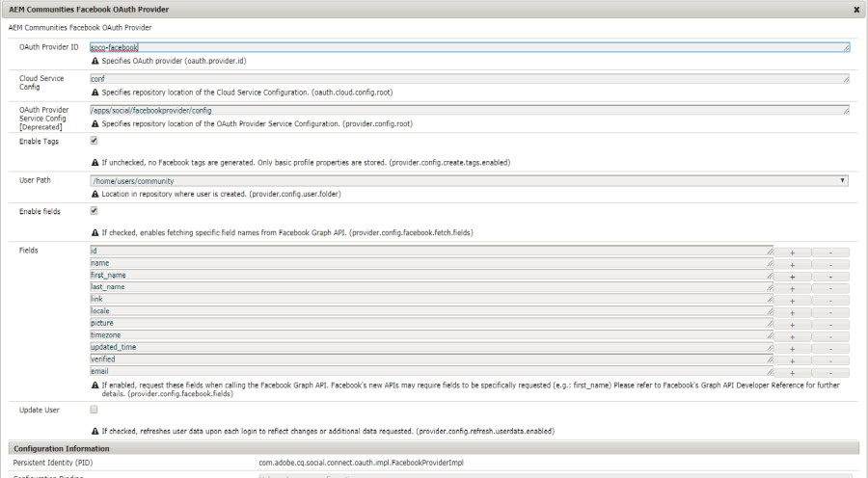This screenshot has width=868, height=478.
Task: Remove the 'id' field row
Action: 830,252
